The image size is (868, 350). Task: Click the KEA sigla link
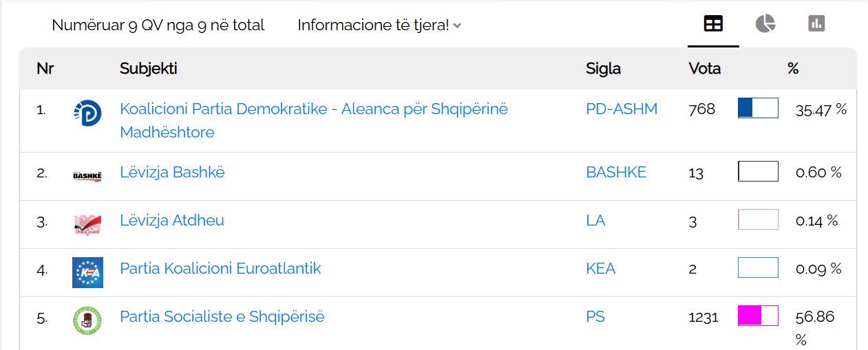pos(600,268)
